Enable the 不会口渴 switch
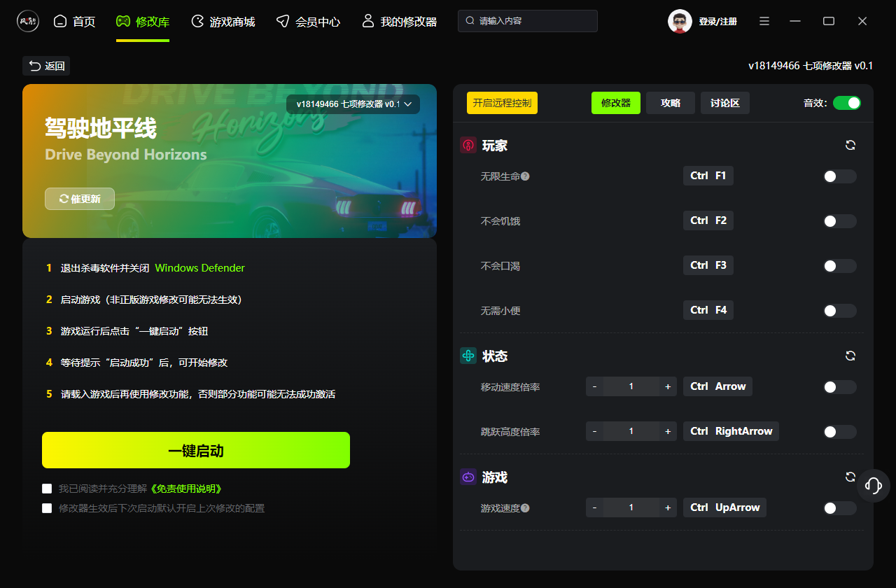Viewport: 896px width, 588px height. 839,266
